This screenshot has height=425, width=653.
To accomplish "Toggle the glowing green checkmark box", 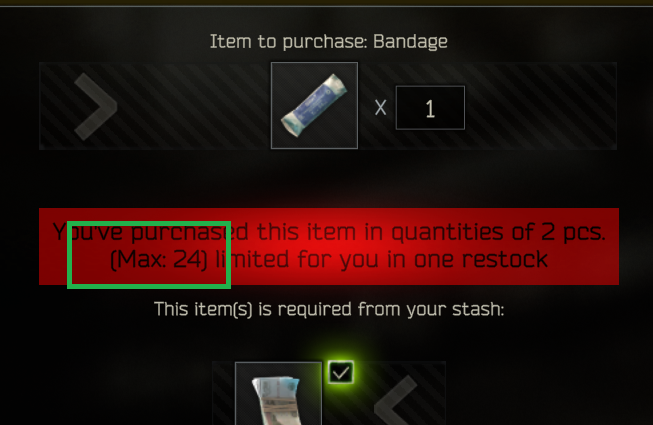I will click(341, 372).
